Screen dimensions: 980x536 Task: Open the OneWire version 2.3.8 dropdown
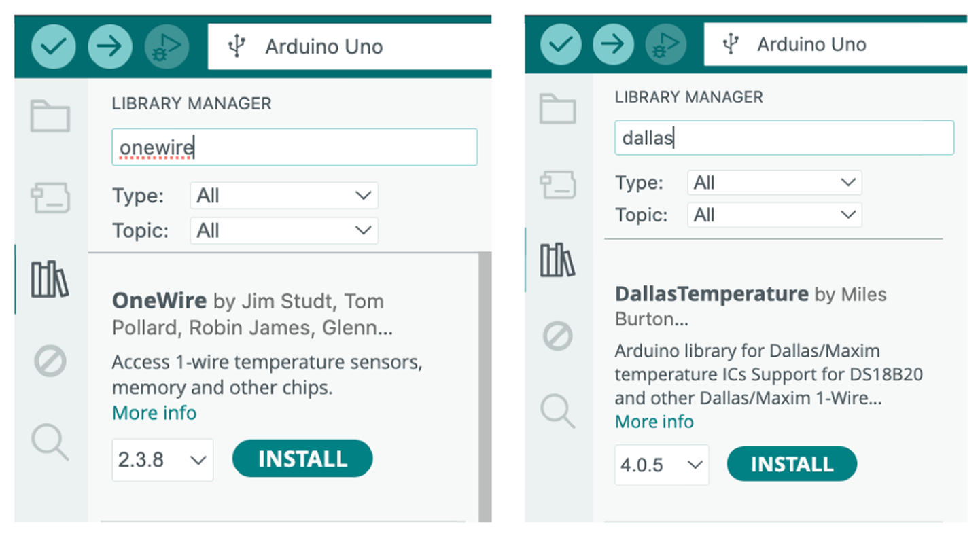pyautogui.click(x=162, y=459)
